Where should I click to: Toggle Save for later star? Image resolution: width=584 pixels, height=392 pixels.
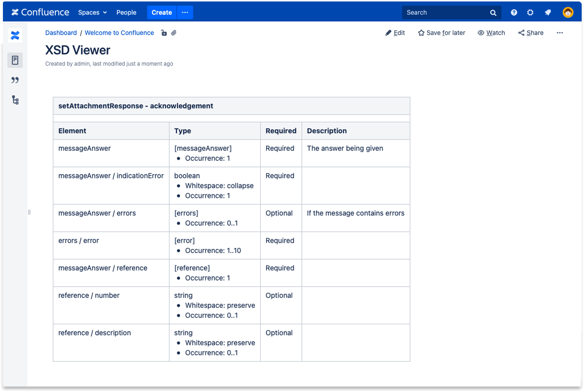[x=441, y=33]
